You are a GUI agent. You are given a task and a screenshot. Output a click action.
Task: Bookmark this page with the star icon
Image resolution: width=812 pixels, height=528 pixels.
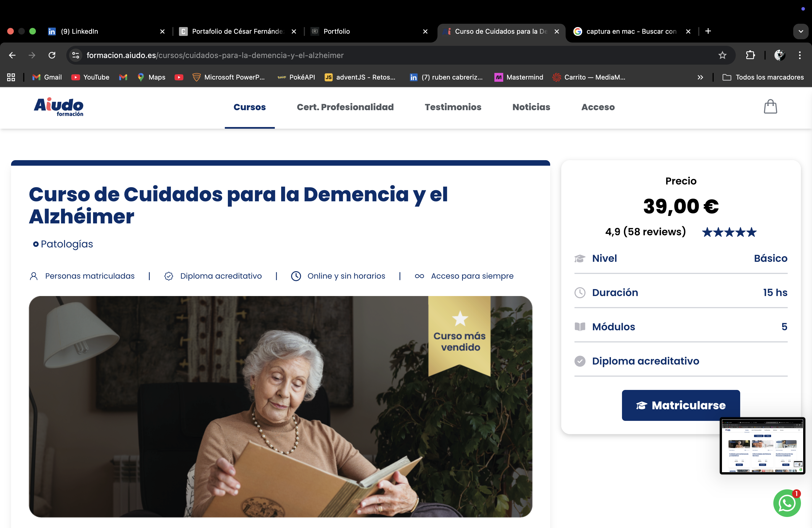pyautogui.click(x=722, y=55)
